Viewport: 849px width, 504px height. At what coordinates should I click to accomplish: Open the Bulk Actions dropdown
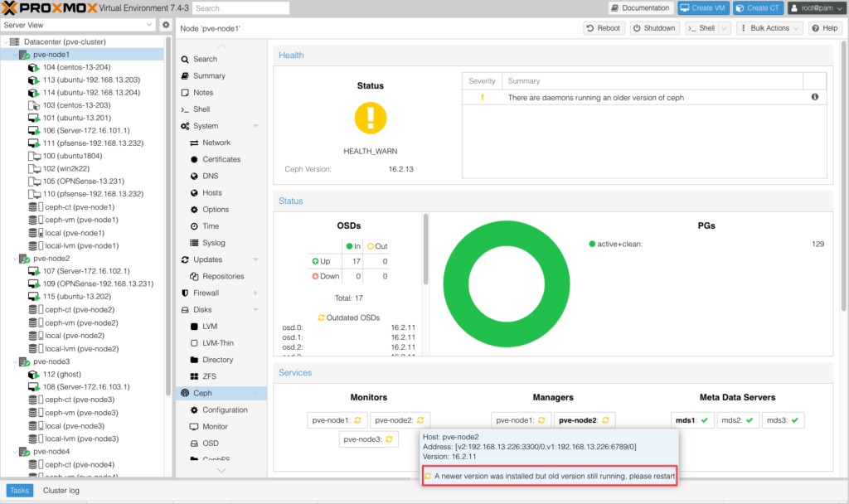(769, 28)
